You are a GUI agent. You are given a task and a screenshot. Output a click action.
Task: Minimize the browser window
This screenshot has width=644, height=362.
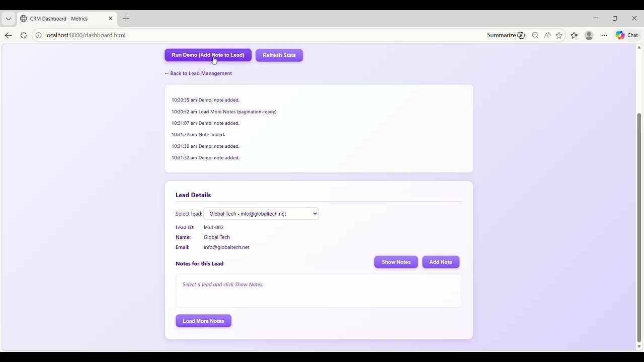(596, 19)
